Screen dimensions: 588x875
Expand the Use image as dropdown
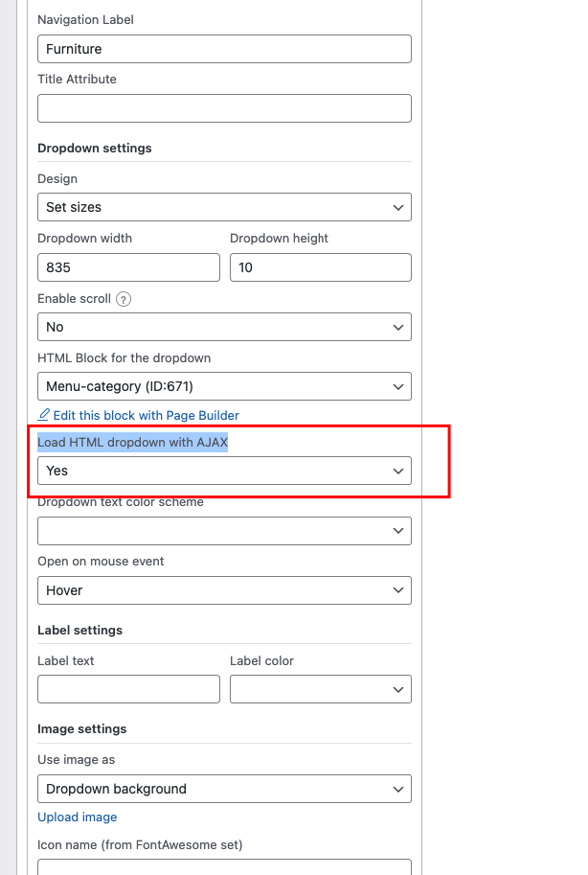coord(224,789)
